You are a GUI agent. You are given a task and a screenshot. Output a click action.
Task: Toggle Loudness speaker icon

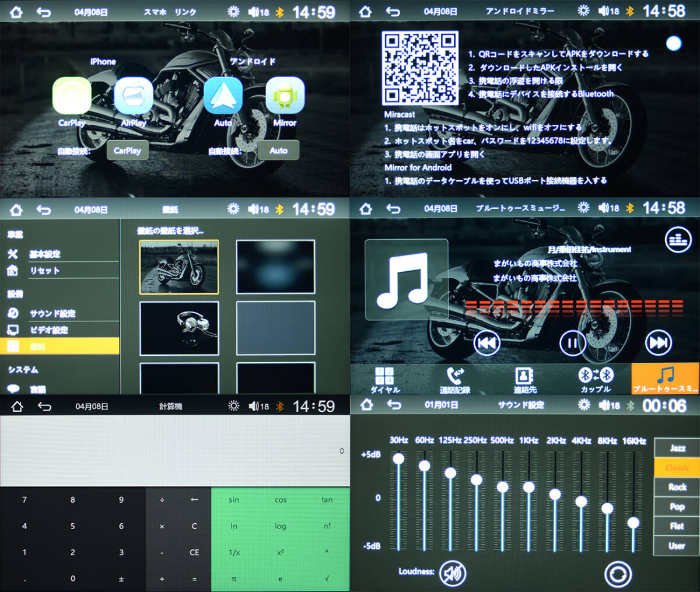pyautogui.click(x=453, y=573)
